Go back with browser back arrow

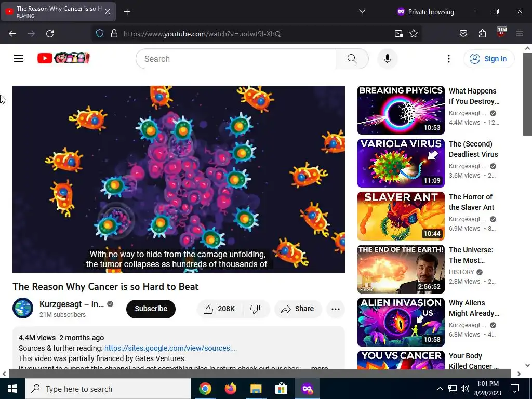[12, 34]
